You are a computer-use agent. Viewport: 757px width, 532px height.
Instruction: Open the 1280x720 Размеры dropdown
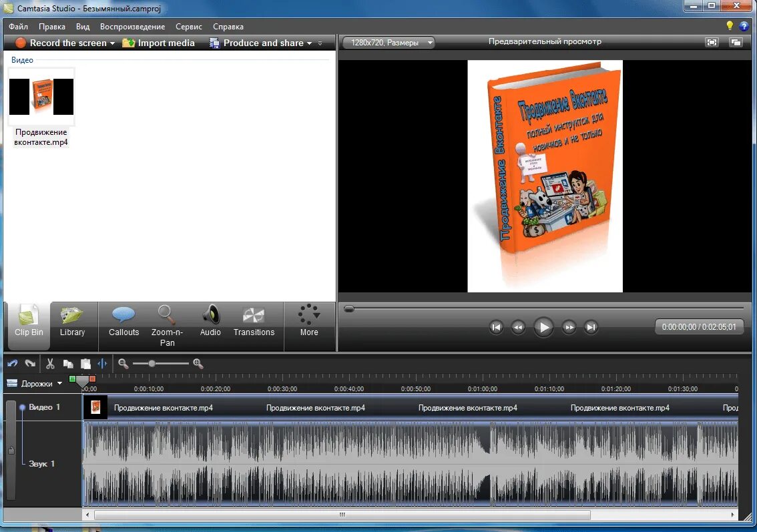point(389,43)
